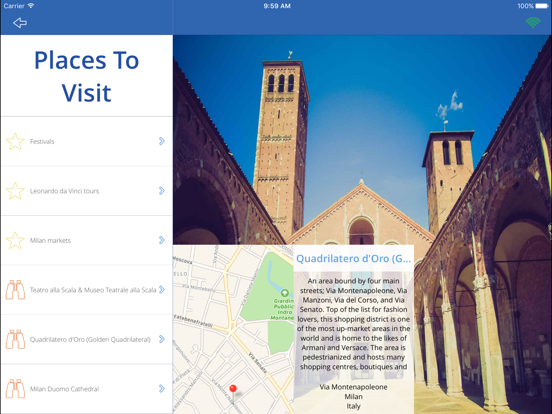The width and height of the screenshot is (552, 414).
Task: Select Milan Duomo Cathedral list text
Action: click(64, 389)
